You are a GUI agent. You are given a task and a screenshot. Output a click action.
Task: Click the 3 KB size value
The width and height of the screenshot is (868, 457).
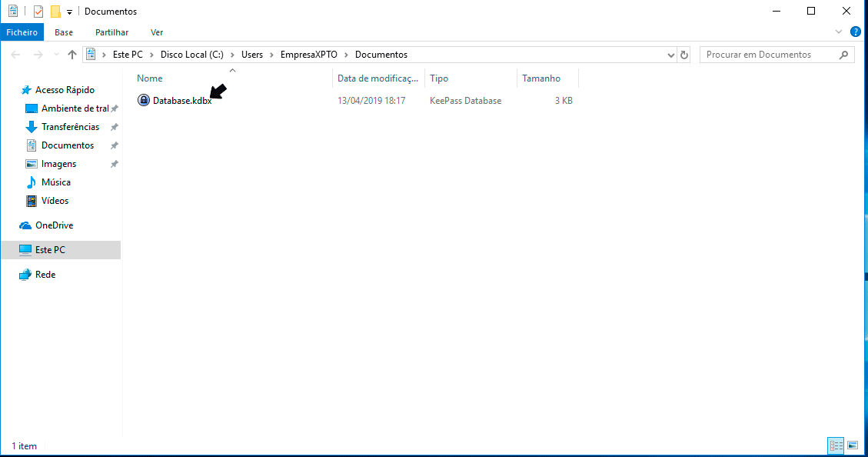pyautogui.click(x=564, y=100)
